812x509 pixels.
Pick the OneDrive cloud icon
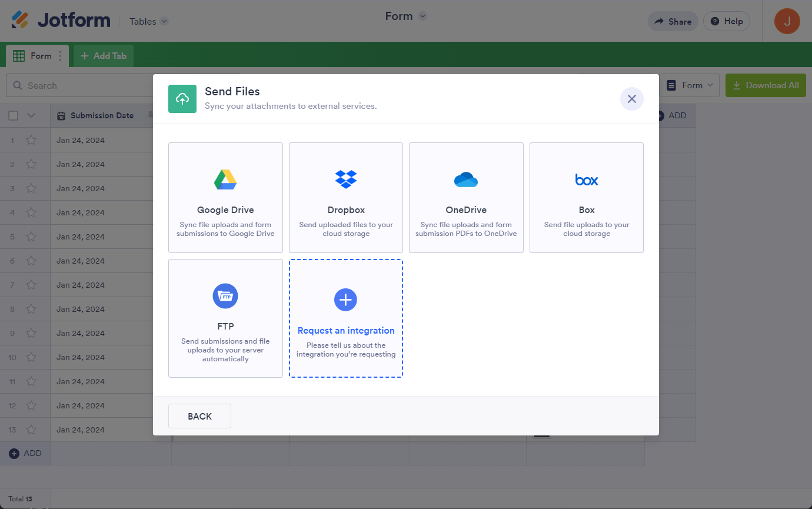[466, 179]
